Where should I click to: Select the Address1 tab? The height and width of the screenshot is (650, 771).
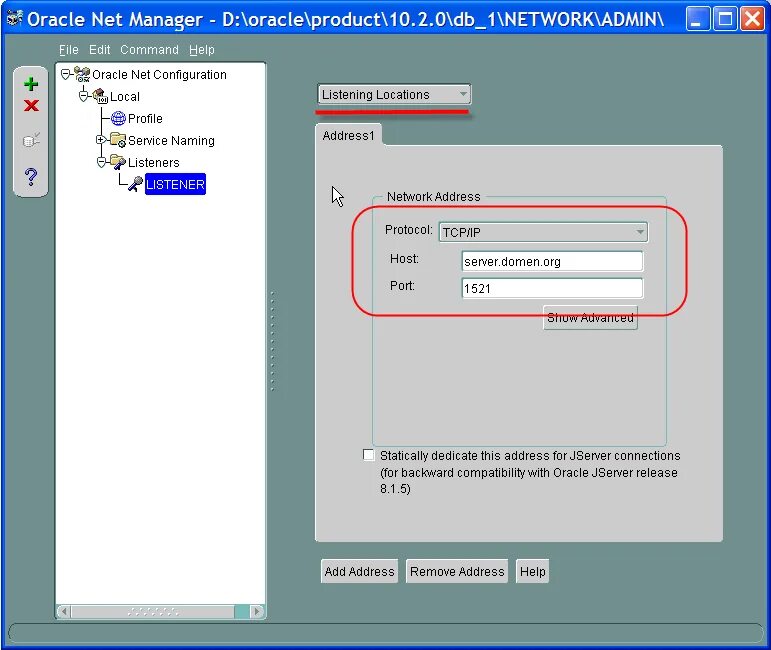click(x=349, y=135)
